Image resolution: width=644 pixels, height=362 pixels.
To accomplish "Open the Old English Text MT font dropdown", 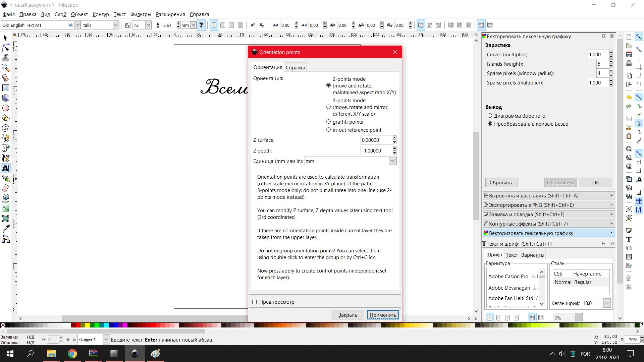I will (x=77, y=25).
